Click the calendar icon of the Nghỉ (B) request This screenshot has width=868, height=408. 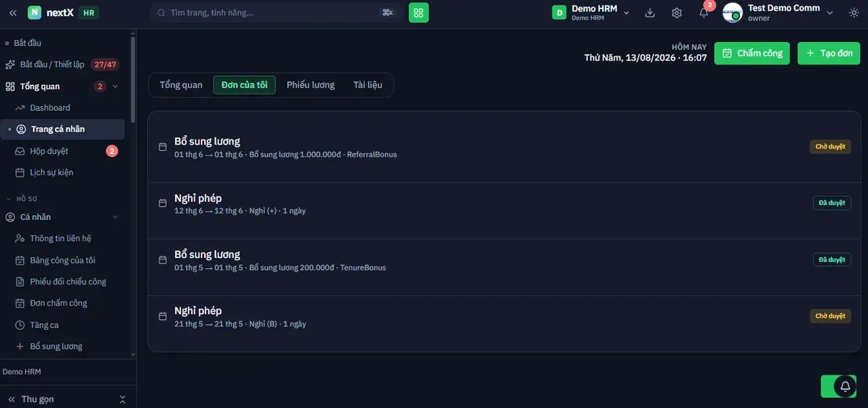pos(163,316)
